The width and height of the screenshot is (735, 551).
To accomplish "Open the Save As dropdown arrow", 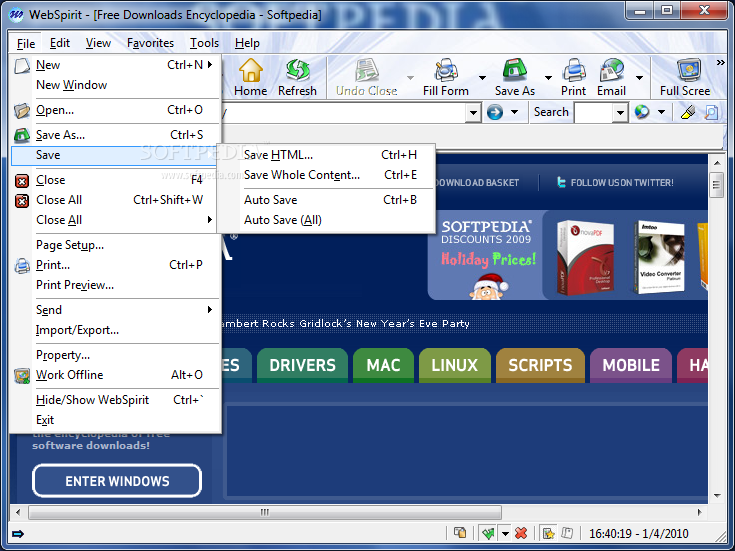I will coord(548,78).
